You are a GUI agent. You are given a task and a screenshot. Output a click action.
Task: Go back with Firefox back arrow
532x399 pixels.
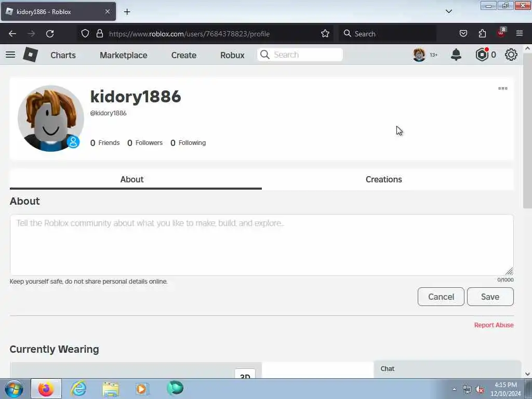(x=12, y=34)
